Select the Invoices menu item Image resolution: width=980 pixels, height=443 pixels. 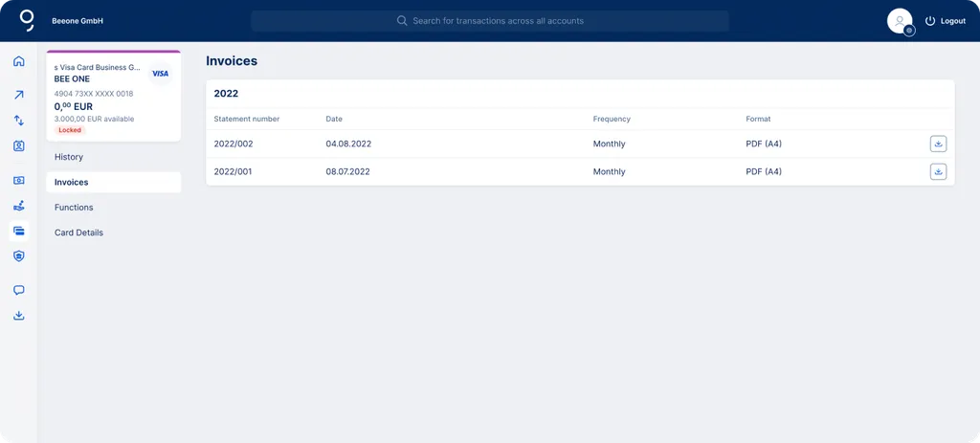(114, 183)
